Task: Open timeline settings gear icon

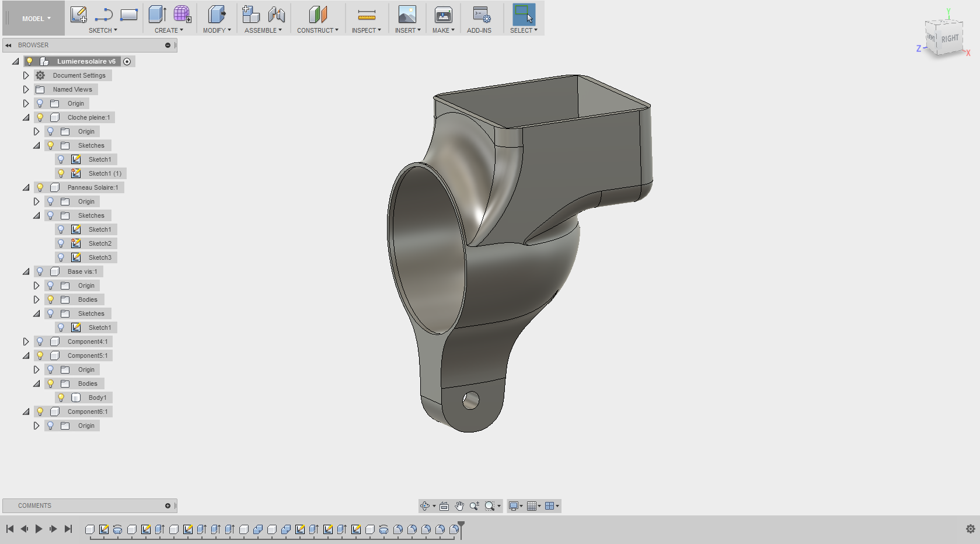Action: (971, 529)
